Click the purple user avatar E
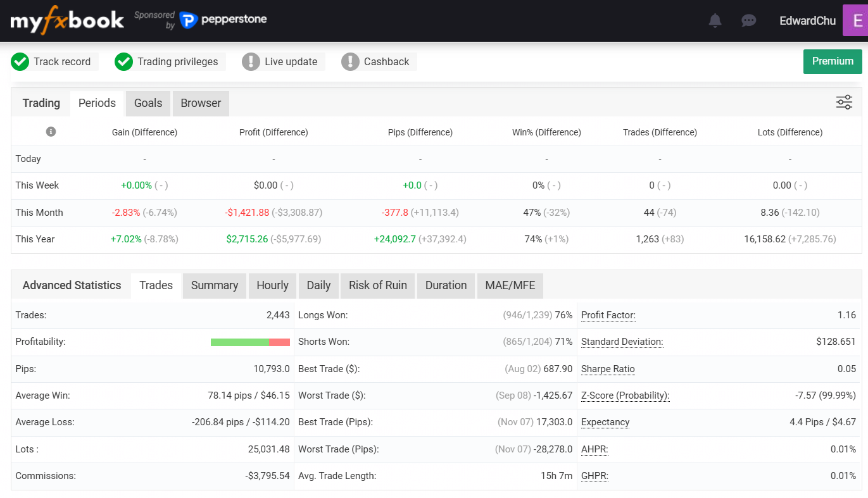 (x=855, y=21)
